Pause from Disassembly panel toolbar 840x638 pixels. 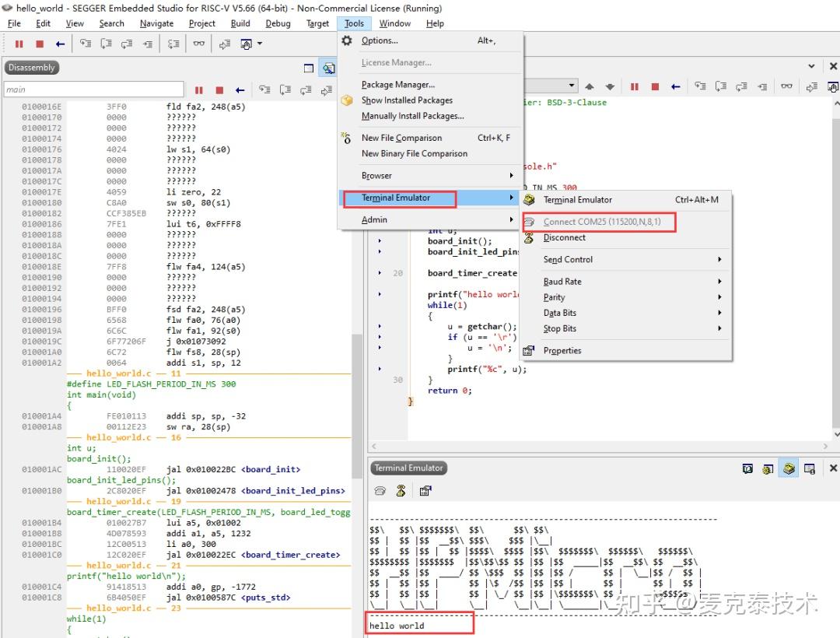199,90
